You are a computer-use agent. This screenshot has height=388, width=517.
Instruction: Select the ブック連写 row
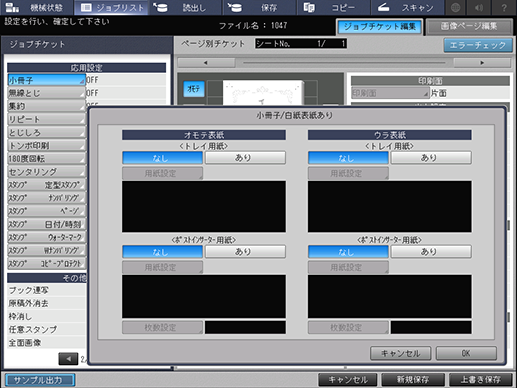tap(47, 290)
